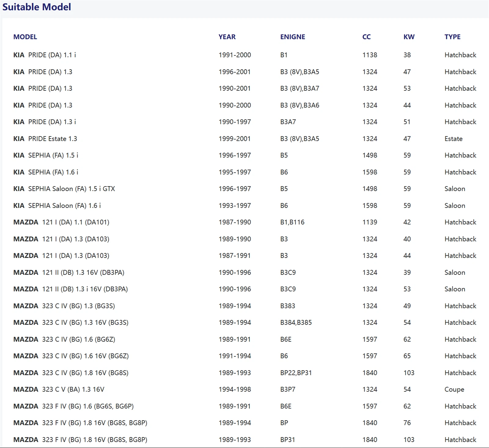Select MAZDA 323 C V (BA) 1.3 16V
Viewport: 489px width, 448px height.
[x=59, y=389]
